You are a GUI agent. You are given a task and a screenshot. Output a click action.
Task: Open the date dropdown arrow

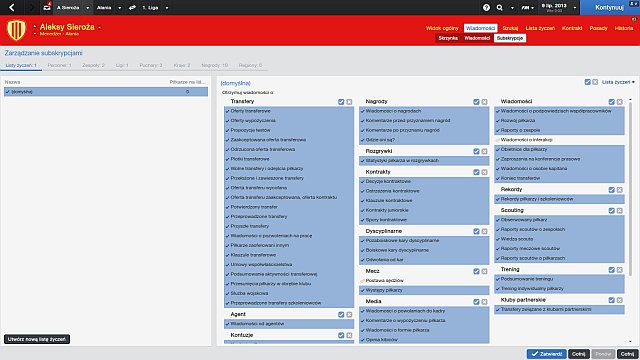[x=575, y=8]
